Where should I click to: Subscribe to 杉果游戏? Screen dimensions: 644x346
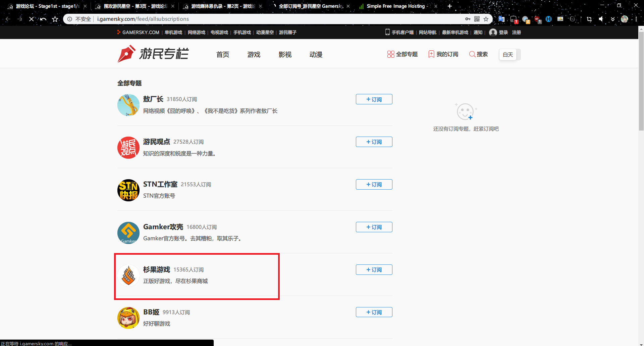(x=374, y=270)
